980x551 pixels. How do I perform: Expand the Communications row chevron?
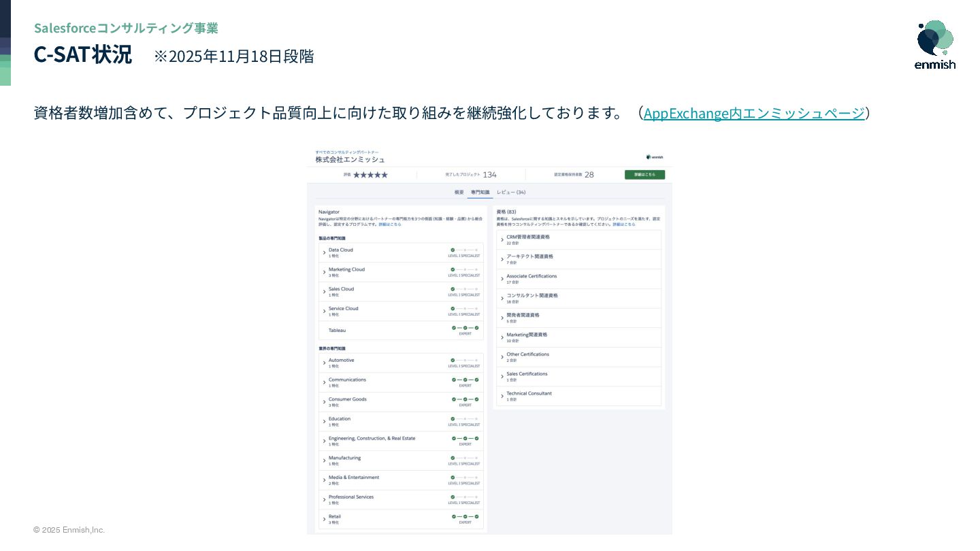click(324, 382)
